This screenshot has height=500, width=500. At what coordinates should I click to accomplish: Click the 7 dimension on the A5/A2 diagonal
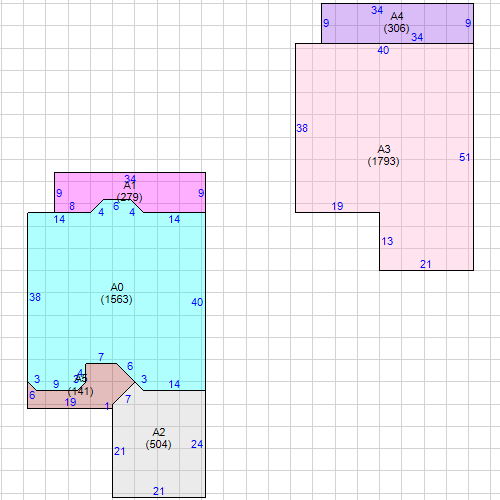[x=128, y=399]
